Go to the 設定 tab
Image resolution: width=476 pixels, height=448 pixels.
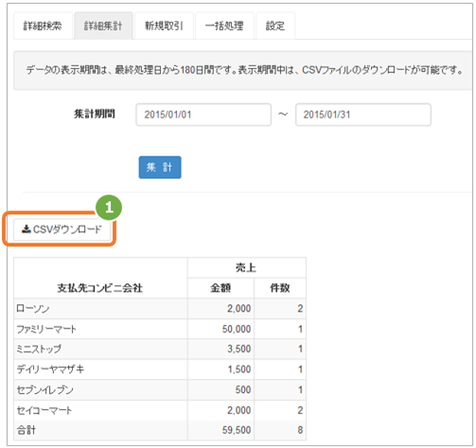point(275,26)
